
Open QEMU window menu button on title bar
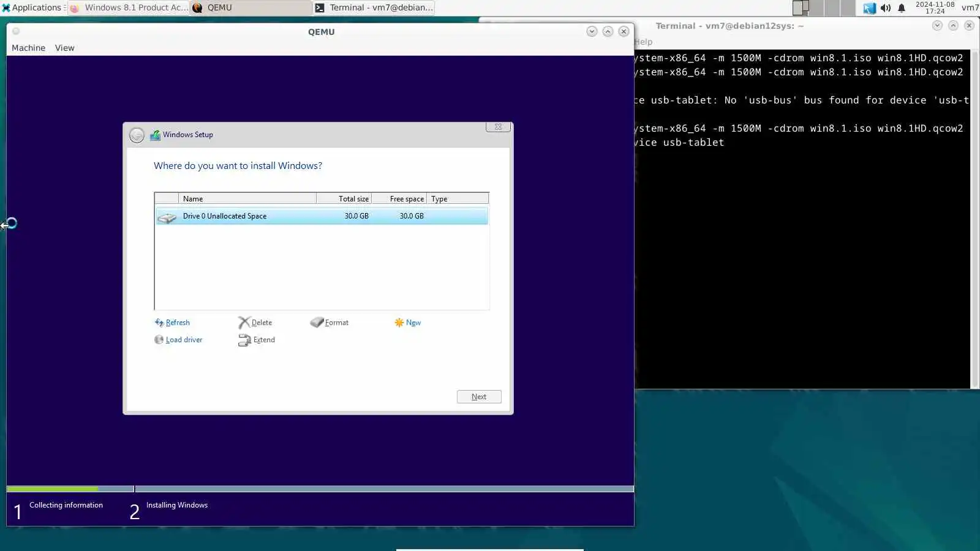pyautogui.click(x=16, y=31)
